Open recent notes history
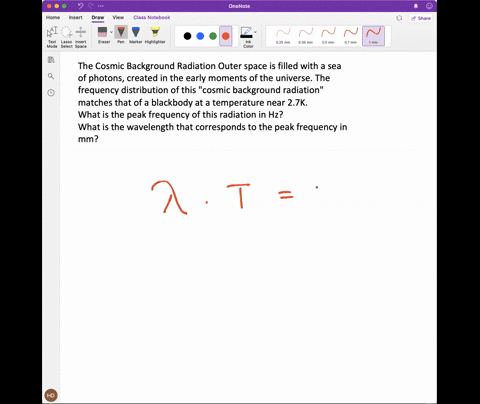 (x=51, y=93)
